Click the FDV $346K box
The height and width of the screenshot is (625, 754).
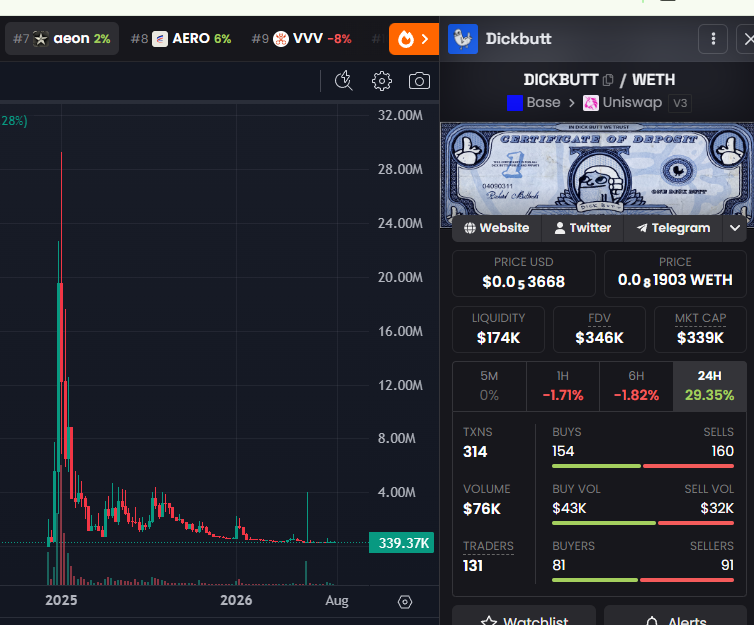[x=599, y=329]
